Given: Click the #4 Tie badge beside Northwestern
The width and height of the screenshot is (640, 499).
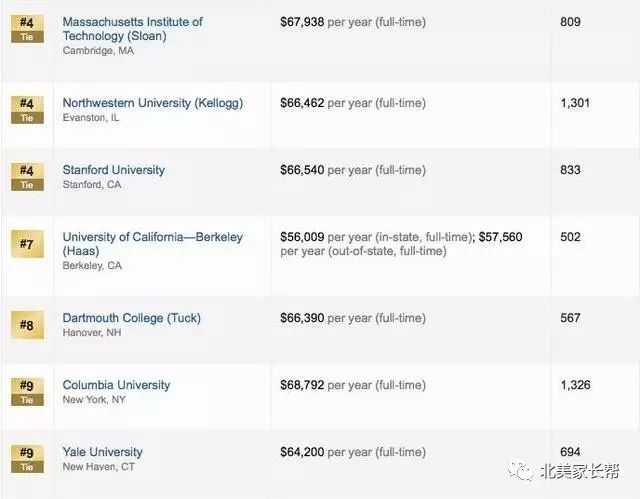Looking at the screenshot, I should (27, 110).
